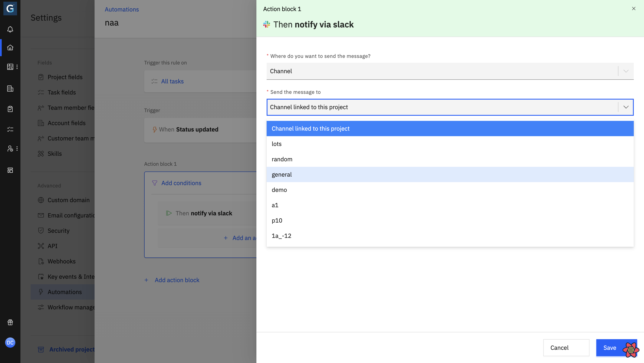Open the home icon in sidebar

10,47
